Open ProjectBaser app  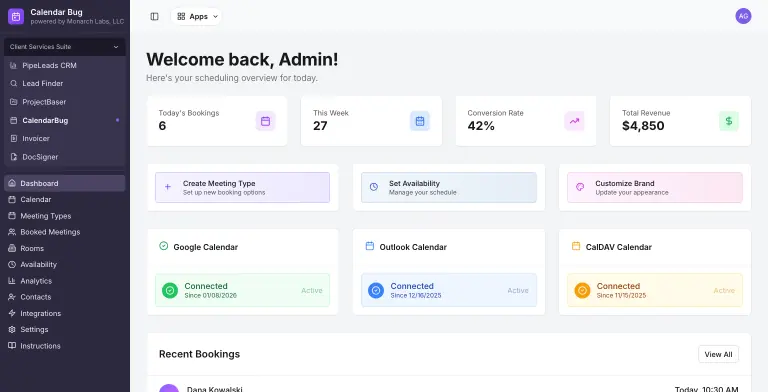pos(65,102)
